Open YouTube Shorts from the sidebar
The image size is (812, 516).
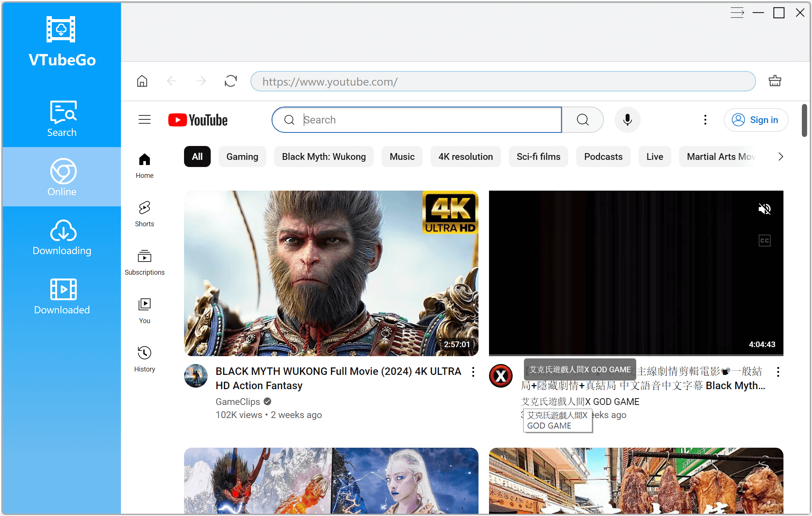(x=144, y=213)
